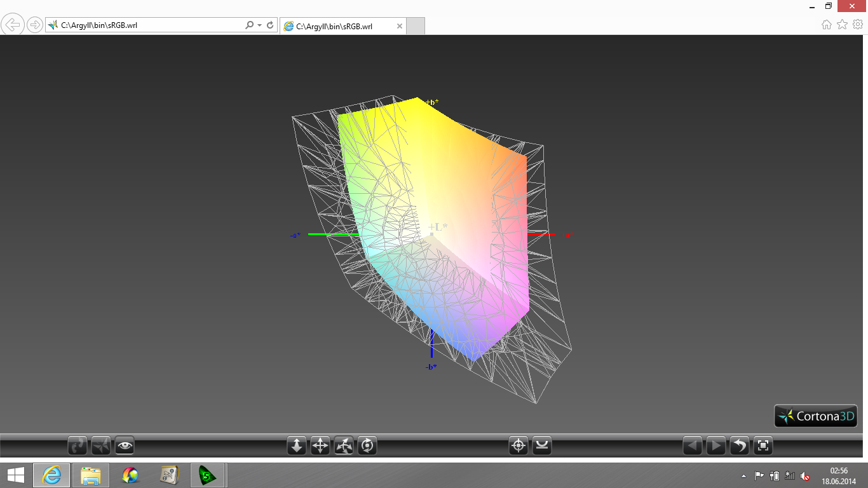Open a new blank tab

click(416, 26)
